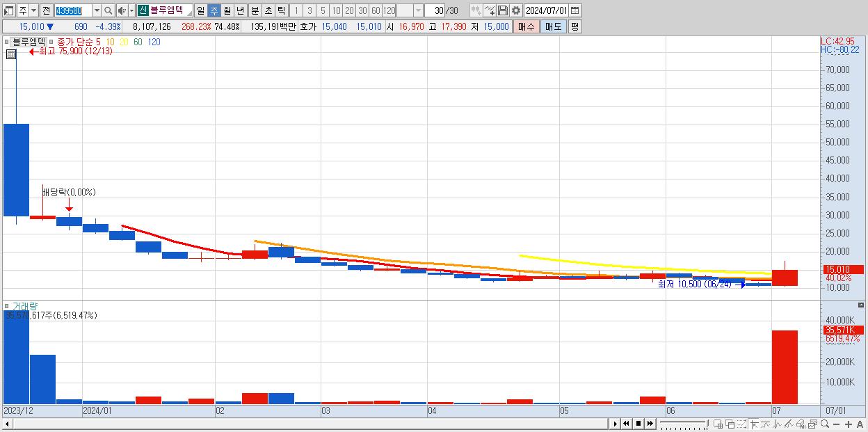This screenshot has height=432, width=868.
Task: Open the stock search magnifier
Action: pyautogui.click(x=108, y=10)
